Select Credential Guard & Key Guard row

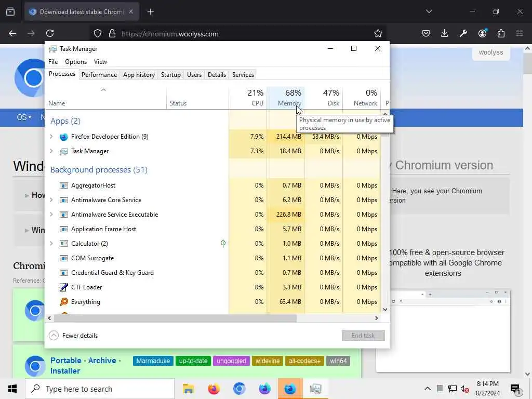[x=212, y=273]
